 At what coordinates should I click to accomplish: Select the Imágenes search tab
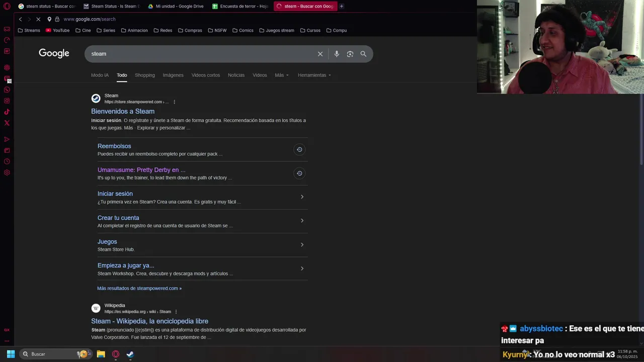(x=173, y=75)
